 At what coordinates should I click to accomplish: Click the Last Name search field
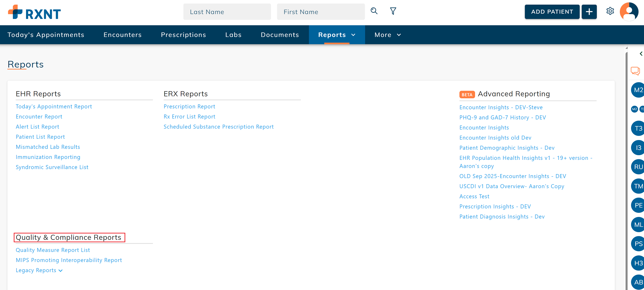(x=227, y=12)
